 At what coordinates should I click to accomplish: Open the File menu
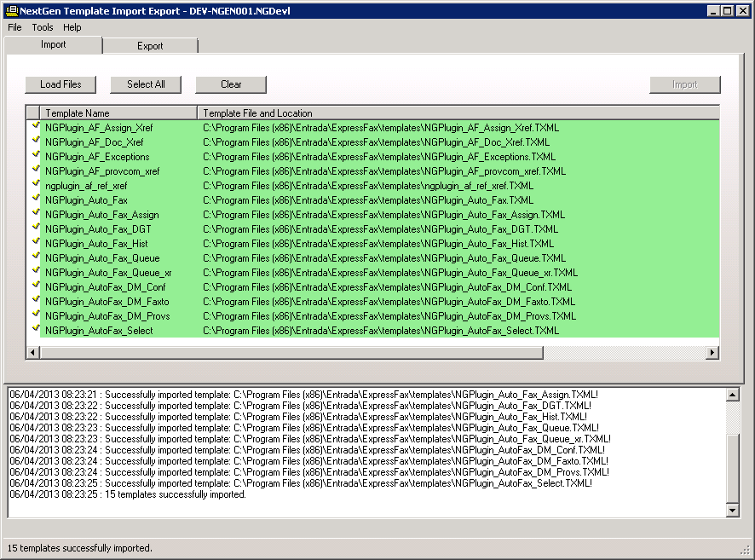pos(14,27)
